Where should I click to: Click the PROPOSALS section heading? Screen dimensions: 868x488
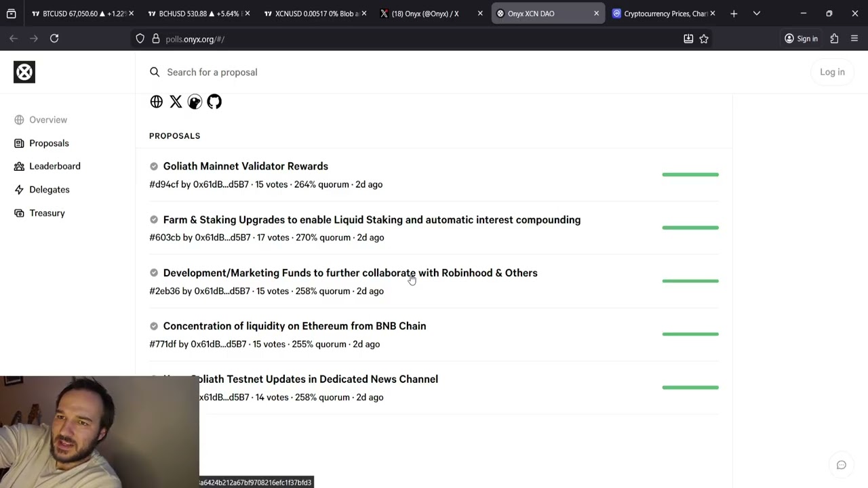tap(175, 136)
